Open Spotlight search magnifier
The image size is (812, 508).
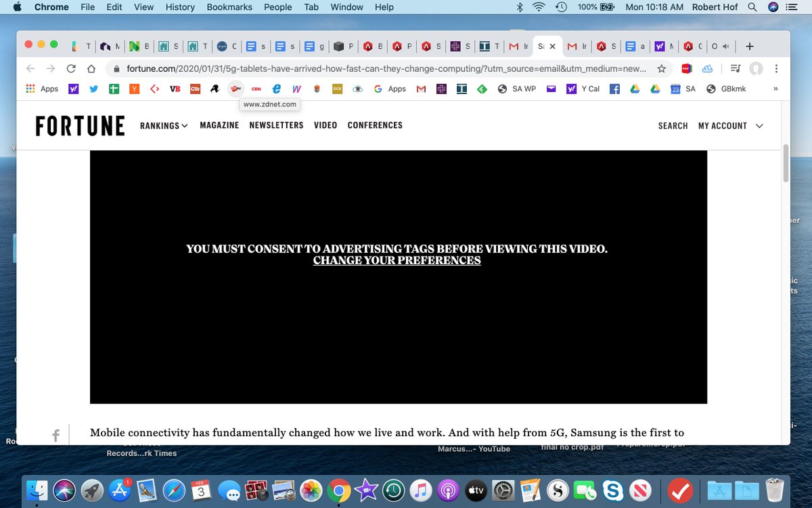(752, 7)
